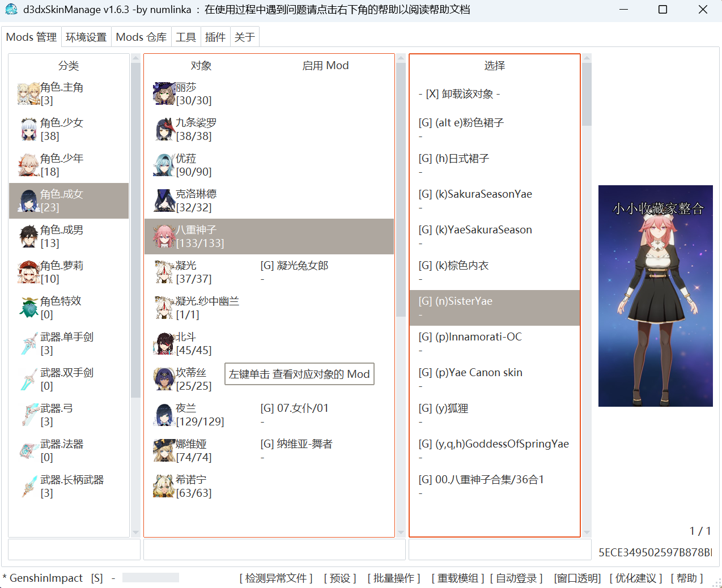Image resolution: width=722 pixels, height=588 pixels.
Task: Click the 角色.成男 category avatar icon
Action: click(x=28, y=237)
